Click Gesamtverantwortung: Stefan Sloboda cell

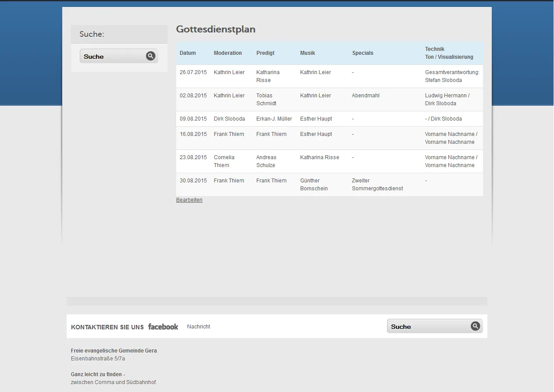click(452, 76)
